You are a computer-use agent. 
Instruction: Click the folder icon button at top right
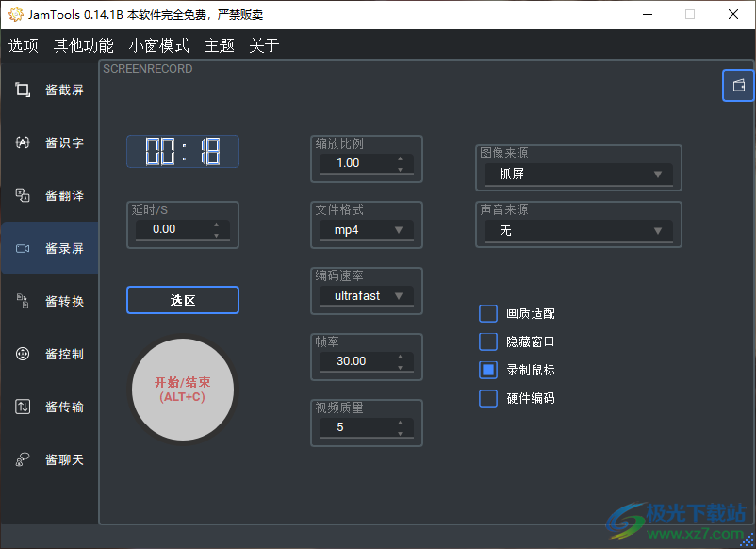click(738, 86)
